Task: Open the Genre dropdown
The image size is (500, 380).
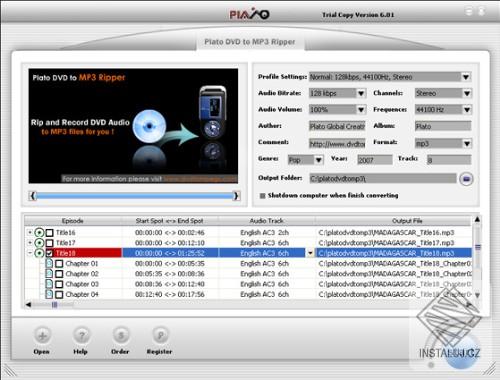Action: coord(319,160)
